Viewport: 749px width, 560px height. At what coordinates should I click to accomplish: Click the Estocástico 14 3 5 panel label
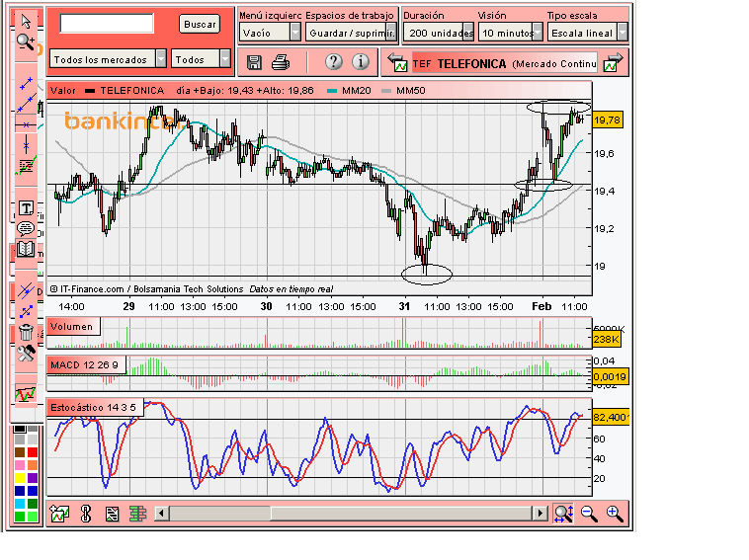pos(95,408)
